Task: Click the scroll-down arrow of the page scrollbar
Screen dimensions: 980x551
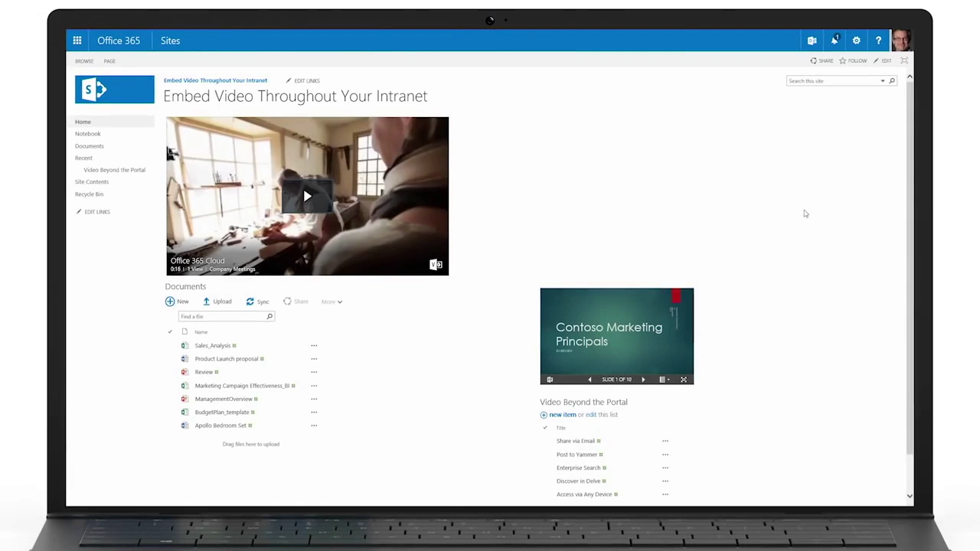Action: [910, 497]
